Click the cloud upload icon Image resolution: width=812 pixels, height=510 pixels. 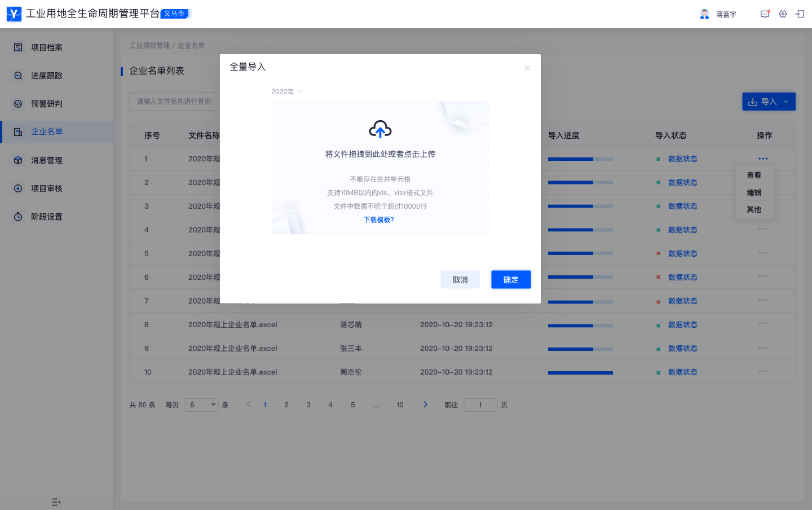click(380, 129)
